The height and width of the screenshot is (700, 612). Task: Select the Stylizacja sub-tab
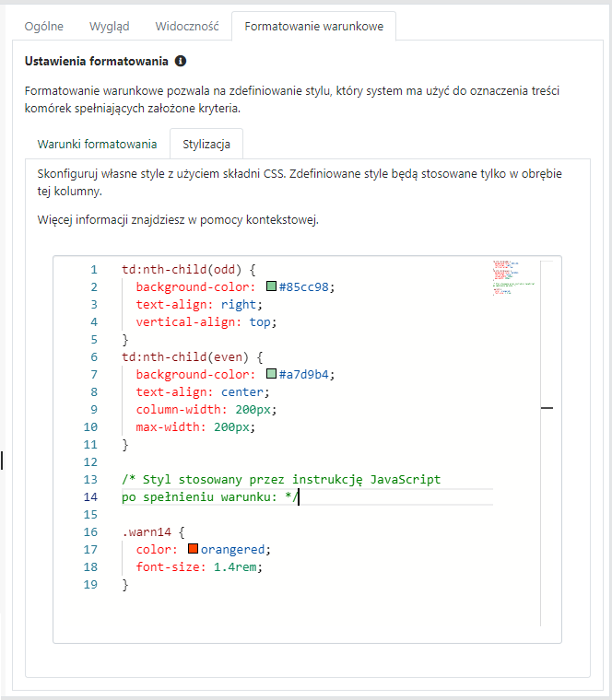point(206,145)
